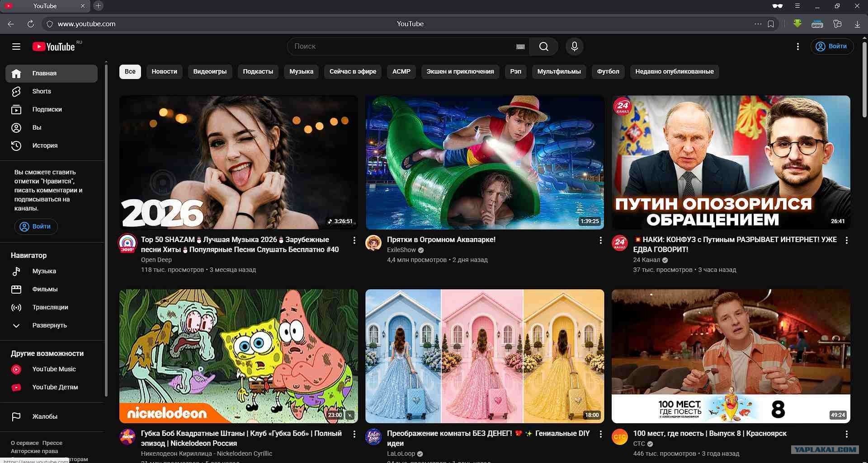Image resolution: width=868 pixels, height=463 pixels.
Task: Open the settings three-dot menu in header
Action: pos(798,47)
